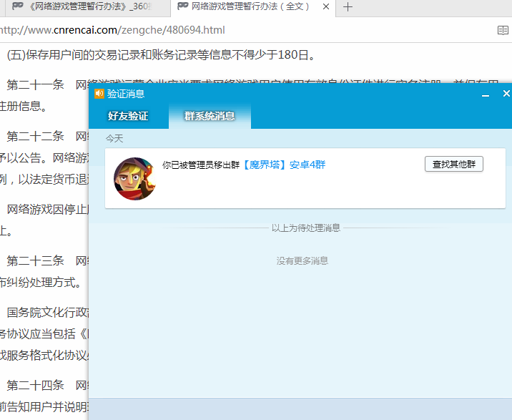Switch to the 好友验证 tab
Viewport: 512px width, 420px height.
click(128, 116)
